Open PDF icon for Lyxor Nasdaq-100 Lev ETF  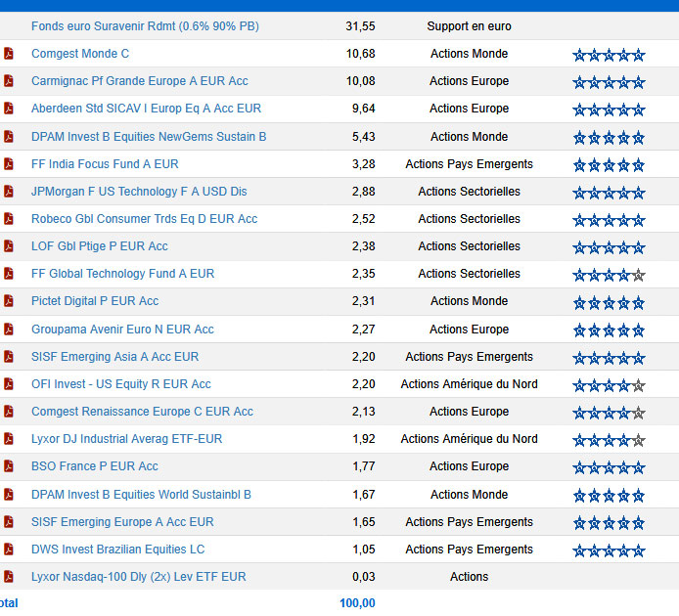[x=9, y=577]
